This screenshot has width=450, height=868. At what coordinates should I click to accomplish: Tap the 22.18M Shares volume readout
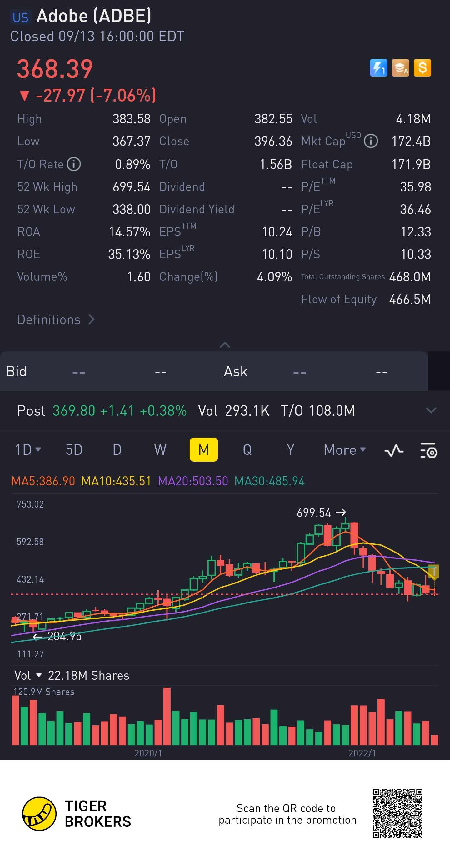coord(89,675)
